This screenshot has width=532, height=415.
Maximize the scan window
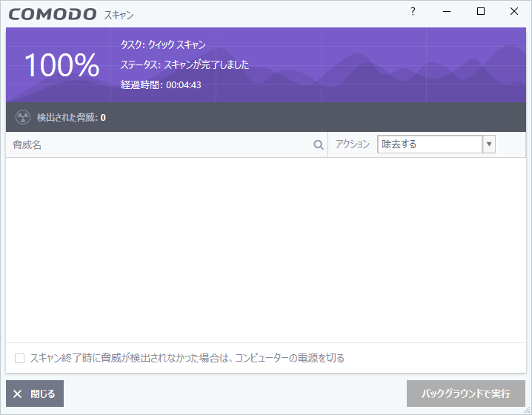point(481,12)
